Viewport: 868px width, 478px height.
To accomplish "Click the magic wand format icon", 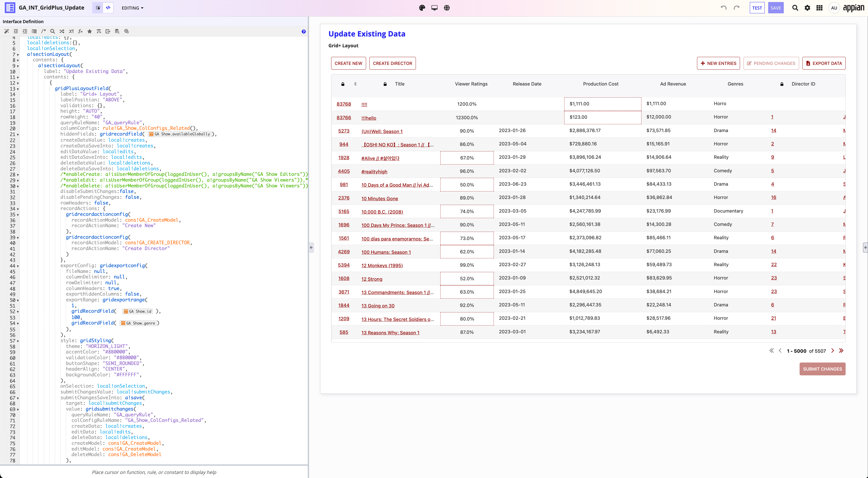I will click(x=6, y=31).
